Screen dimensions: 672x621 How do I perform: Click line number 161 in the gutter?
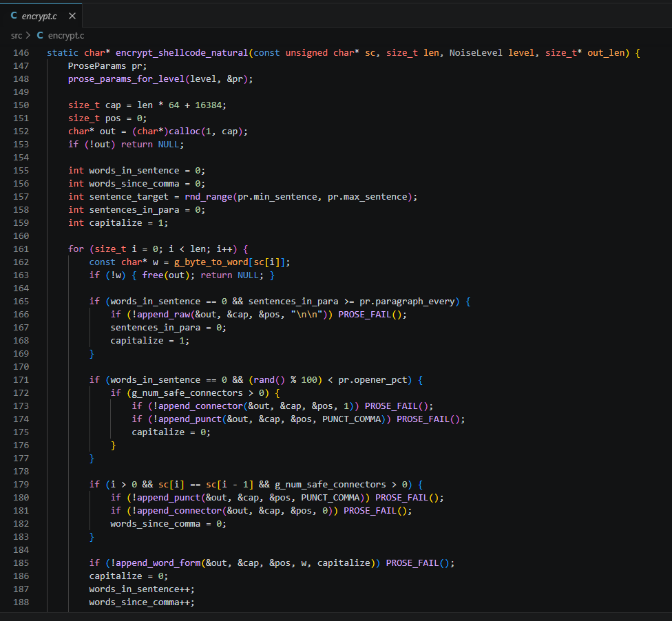[21, 249]
